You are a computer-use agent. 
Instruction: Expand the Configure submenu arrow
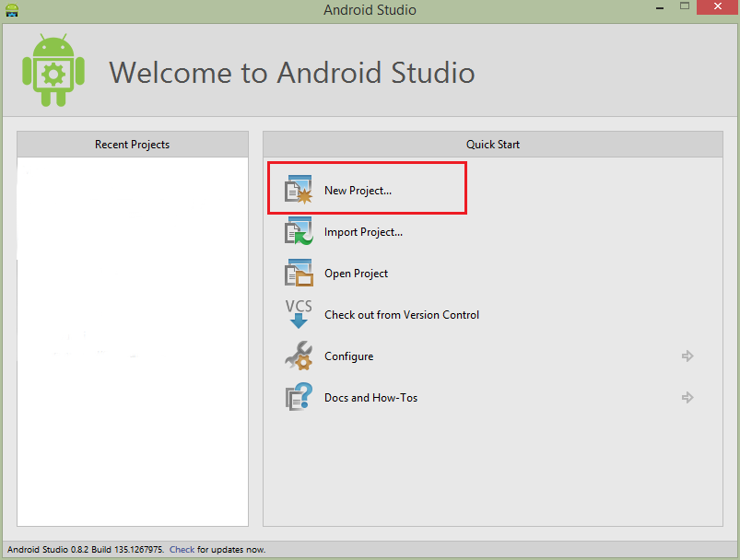tap(687, 356)
